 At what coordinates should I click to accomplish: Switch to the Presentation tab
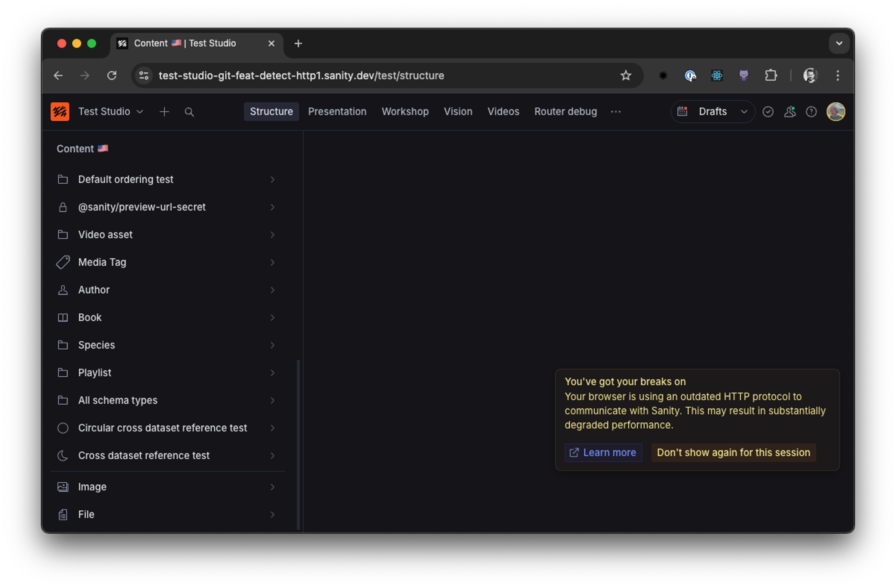[337, 112]
